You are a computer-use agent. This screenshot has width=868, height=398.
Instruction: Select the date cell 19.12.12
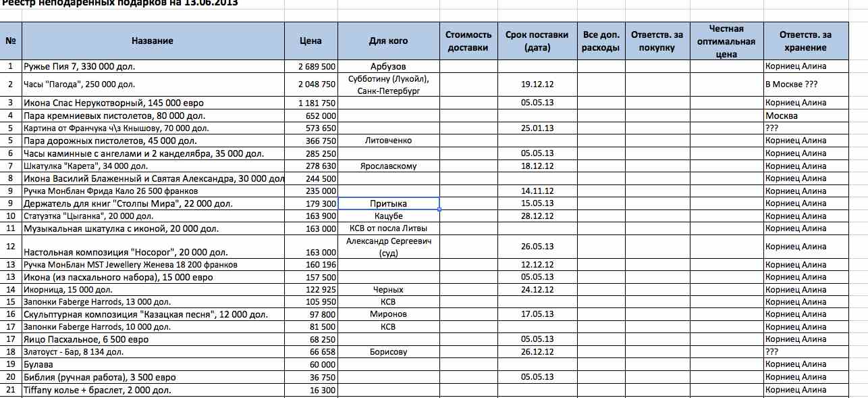point(537,84)
